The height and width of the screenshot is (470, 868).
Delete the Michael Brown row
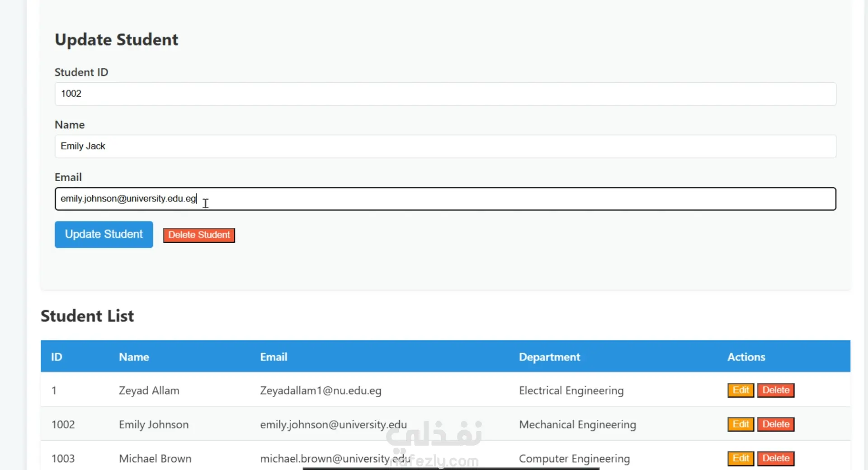pos(776,458)
